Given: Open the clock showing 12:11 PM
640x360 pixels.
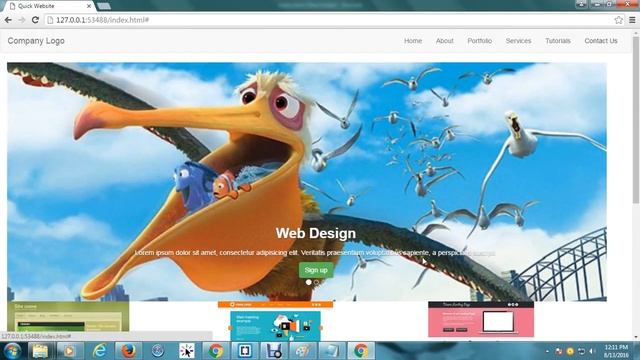Looking at the screenshot, I should click(x=616, y=351).
